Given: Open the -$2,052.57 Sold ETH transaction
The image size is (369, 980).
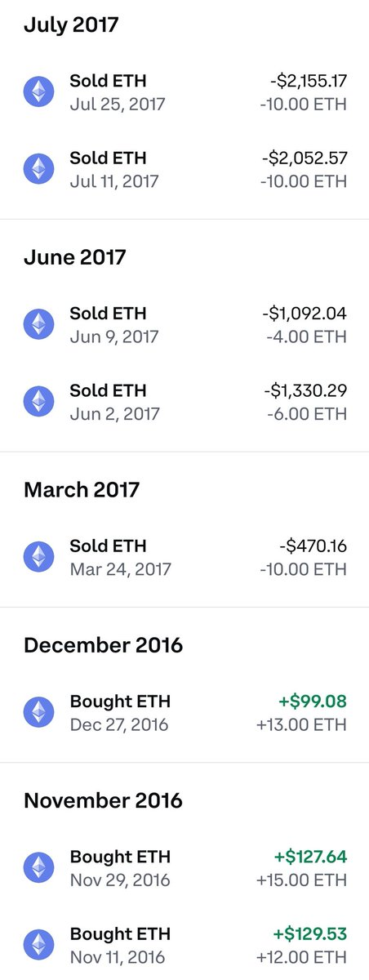Looking at the screenshot, I should click(184, 169).
